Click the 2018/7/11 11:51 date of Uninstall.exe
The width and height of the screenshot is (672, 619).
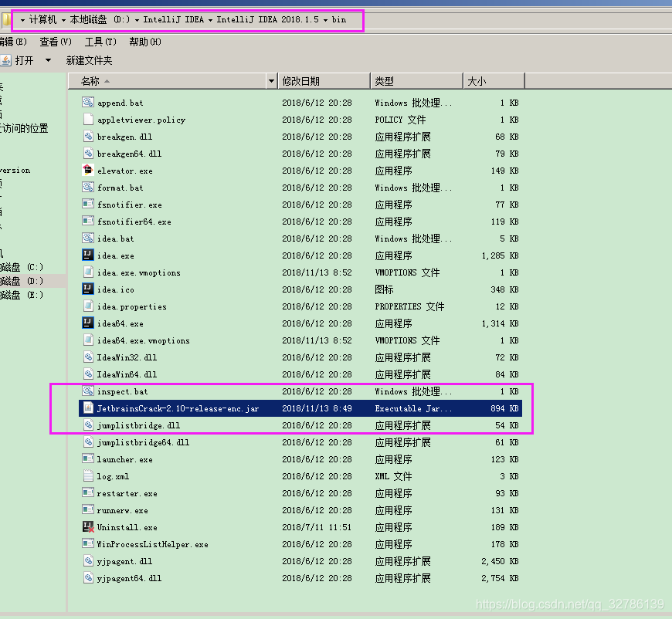tap(317, 527)
